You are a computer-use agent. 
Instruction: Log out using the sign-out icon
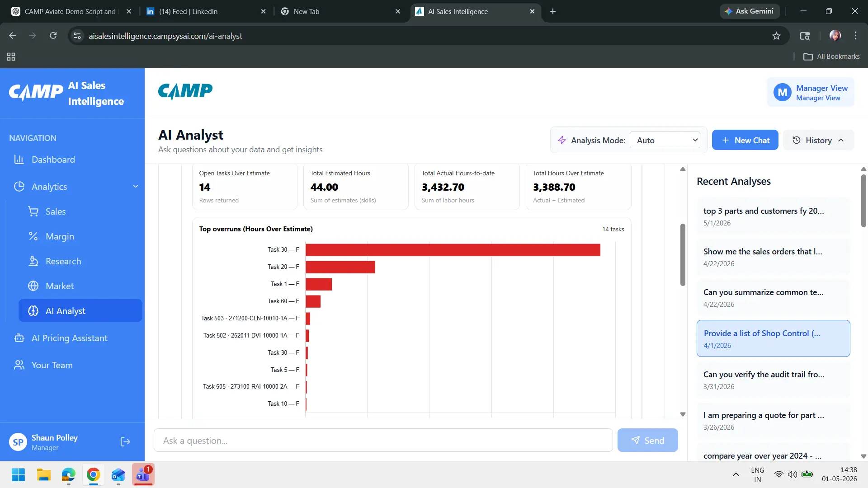(125, 442)
